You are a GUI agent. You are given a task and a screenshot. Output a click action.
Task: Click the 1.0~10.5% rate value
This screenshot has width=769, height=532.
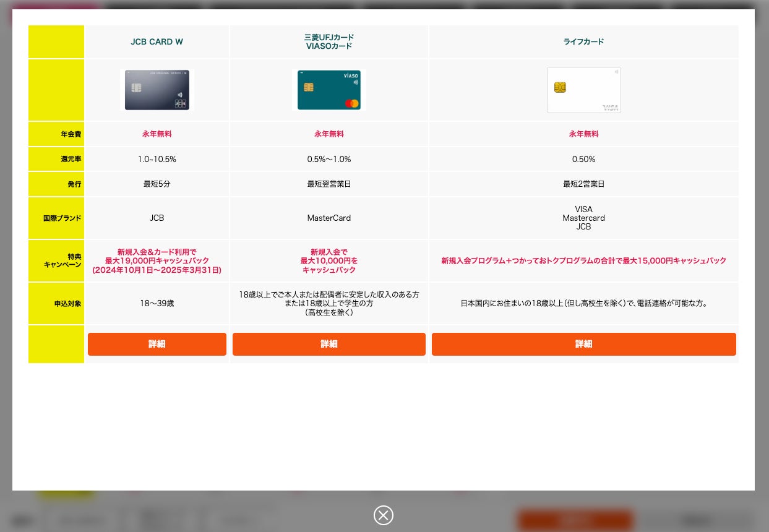tap(157, 159)
